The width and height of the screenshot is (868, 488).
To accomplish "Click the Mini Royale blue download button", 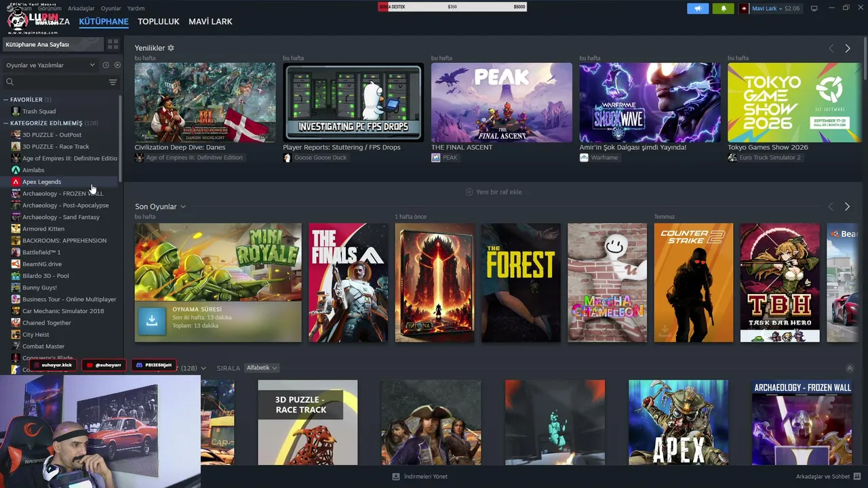I will pyautogui.click(x=152, y=321).
